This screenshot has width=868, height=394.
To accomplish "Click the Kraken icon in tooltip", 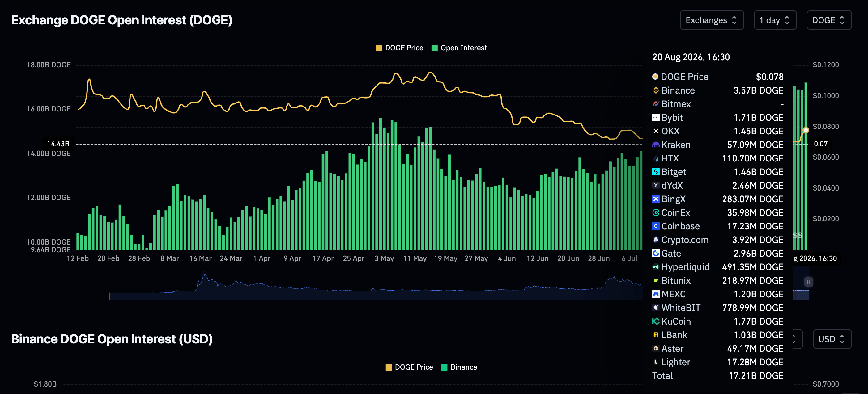I will (656, 145).
